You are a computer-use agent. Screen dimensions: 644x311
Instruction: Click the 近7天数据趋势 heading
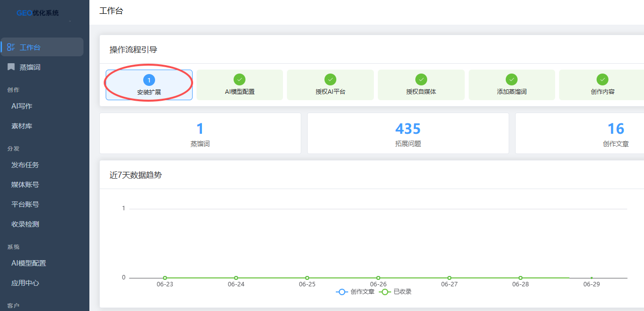pyautogui.click(x=136, y=175)
